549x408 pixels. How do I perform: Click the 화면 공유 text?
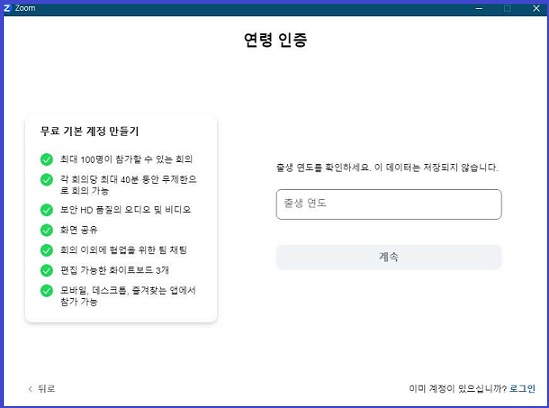pyautogui.click(x=79, y=230)
